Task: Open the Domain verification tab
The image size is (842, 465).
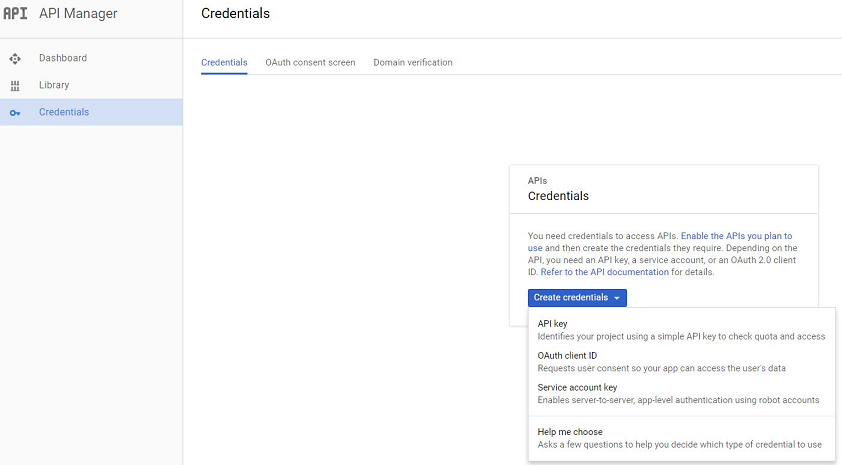Action: click(413, 62)
